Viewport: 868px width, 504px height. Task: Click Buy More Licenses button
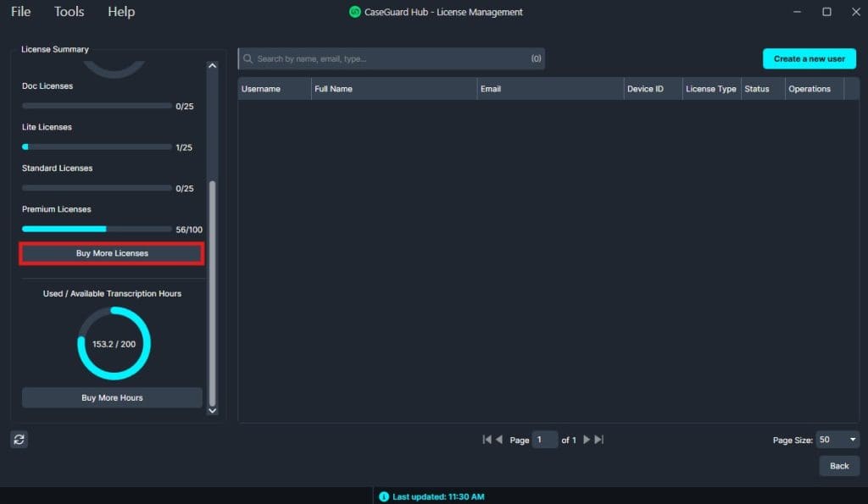pyautogui.click(x=112, y=253)
